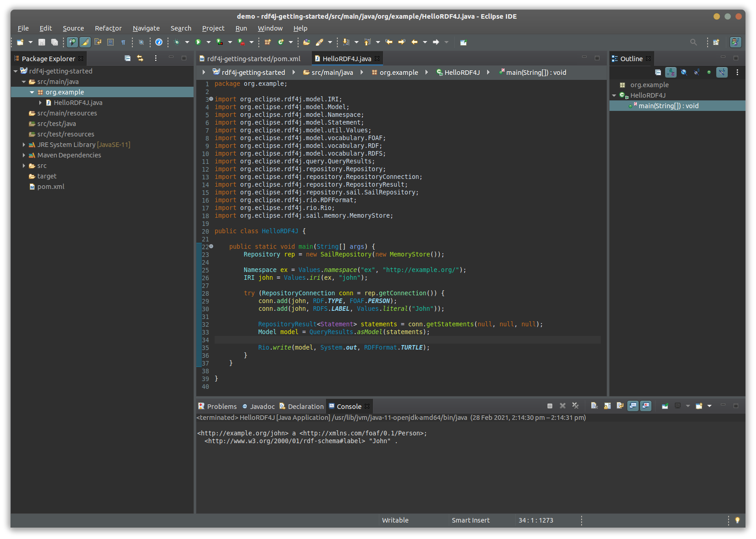Click the Debug bug icon

click(x=177, y=42)
